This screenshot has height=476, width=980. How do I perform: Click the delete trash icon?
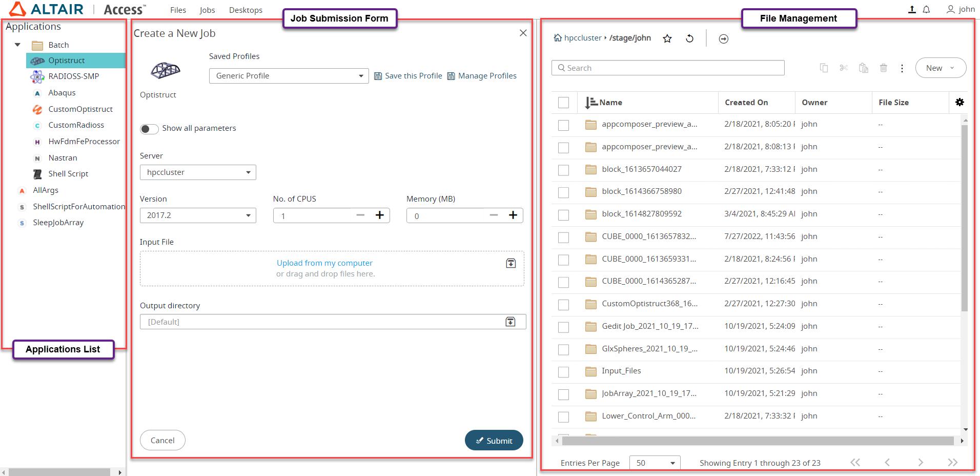(884, 68)
